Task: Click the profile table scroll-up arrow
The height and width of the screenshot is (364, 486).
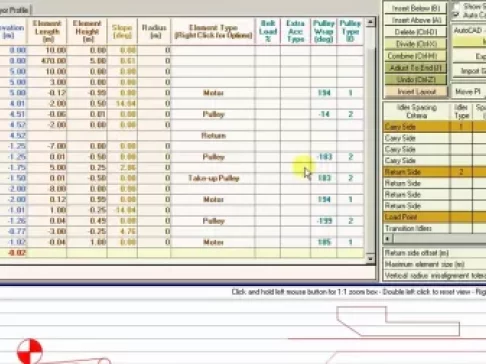Action: point(370,22)
